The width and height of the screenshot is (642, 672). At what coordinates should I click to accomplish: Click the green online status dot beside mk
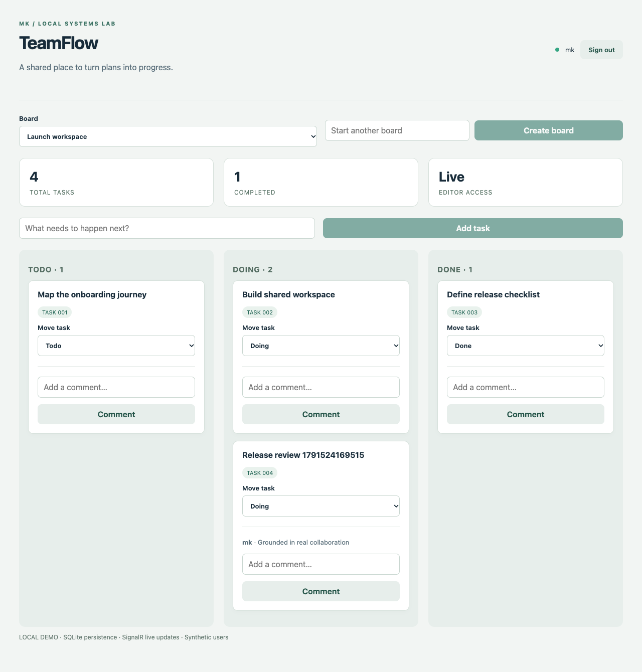point(557,50)
